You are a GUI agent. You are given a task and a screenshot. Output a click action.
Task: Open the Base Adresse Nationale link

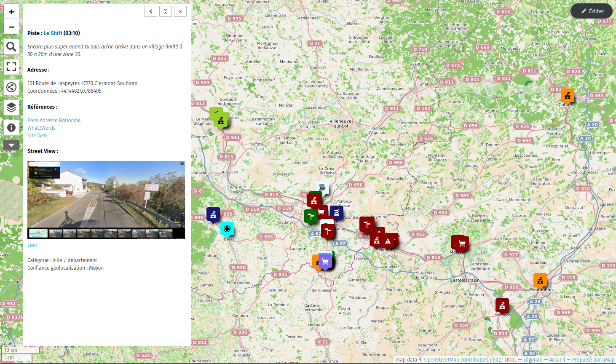tap(54, 120)
